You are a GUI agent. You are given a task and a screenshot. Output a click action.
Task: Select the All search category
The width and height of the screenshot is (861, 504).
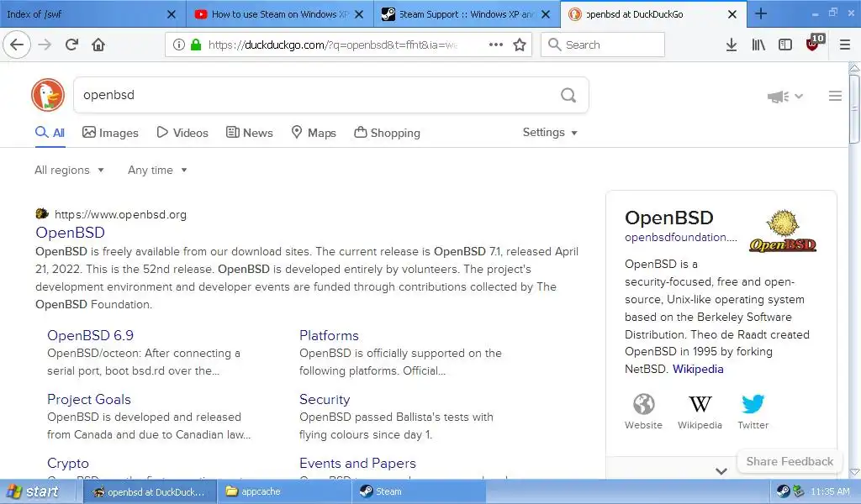(x=50, y=133)
